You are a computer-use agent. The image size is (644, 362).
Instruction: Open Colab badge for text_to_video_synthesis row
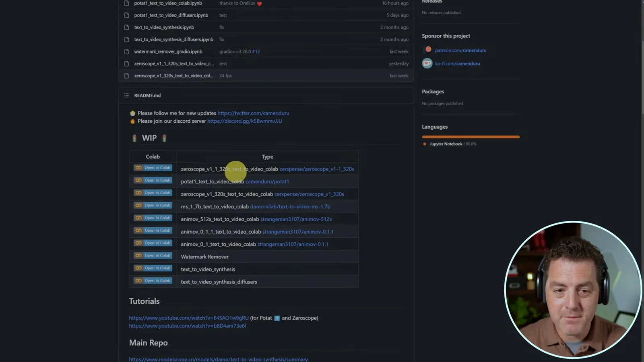coord(153,268)
